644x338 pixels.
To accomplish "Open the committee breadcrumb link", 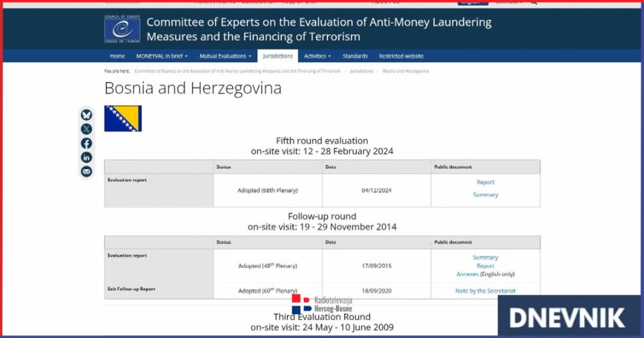I will point(238,71).
